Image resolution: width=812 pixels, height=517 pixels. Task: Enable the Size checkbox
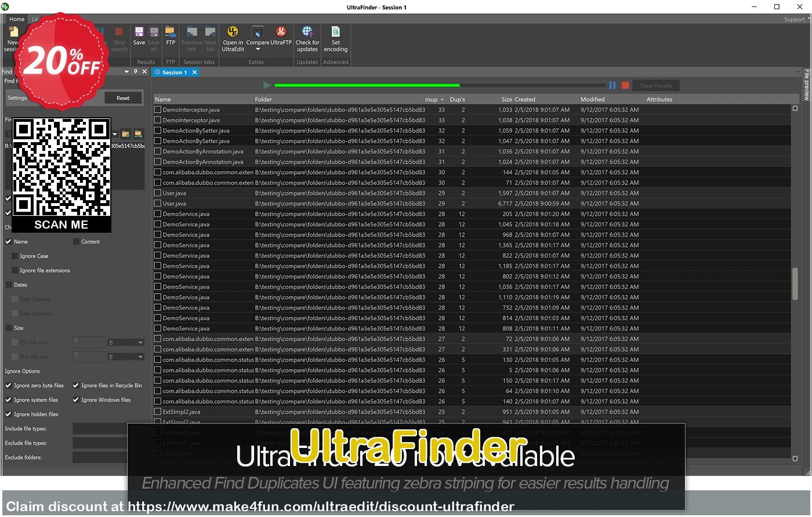coord(9,328)
